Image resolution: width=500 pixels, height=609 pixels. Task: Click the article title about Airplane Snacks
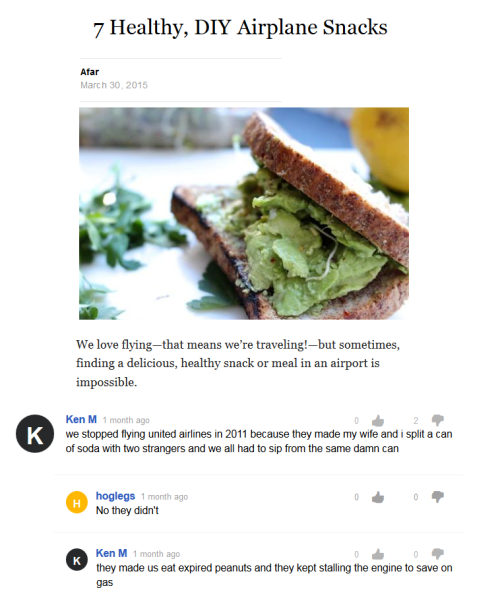240,28
